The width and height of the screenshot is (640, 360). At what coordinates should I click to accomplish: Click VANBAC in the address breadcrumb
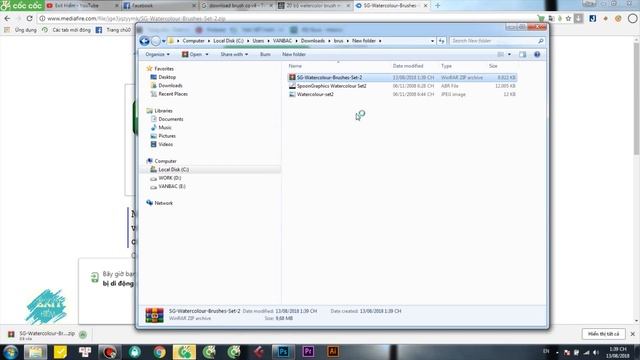click(282, 41)
